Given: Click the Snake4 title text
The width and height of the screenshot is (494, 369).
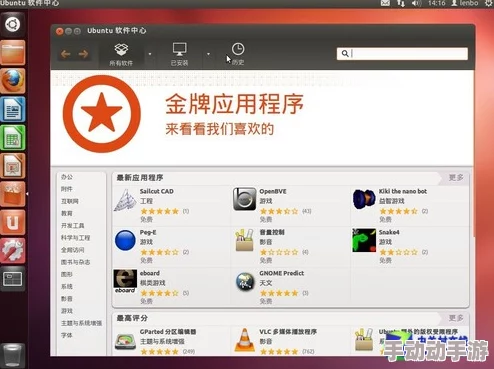Looking at the screenshot, I should tap(389, 232).
